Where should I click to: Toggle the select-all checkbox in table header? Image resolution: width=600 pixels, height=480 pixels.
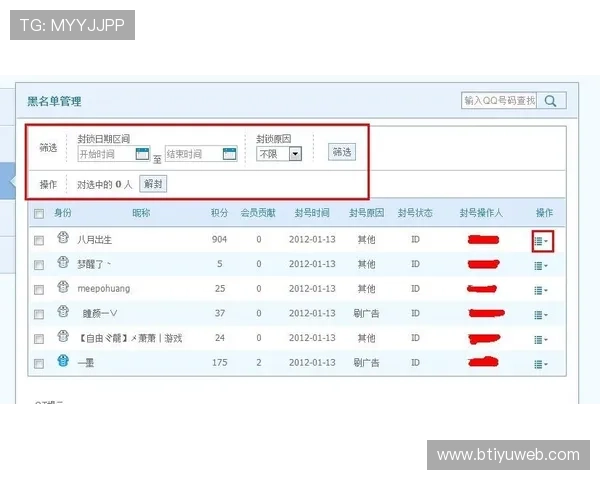click(x=39, y=214)
